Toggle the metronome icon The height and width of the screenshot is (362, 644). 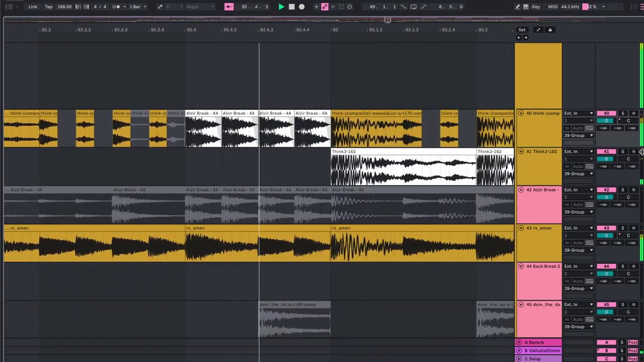click(116, 7)
